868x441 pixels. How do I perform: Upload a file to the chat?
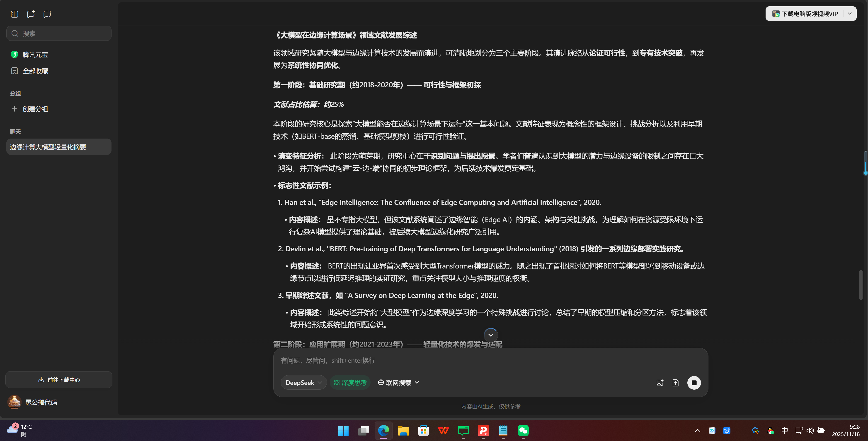[676, 382]
